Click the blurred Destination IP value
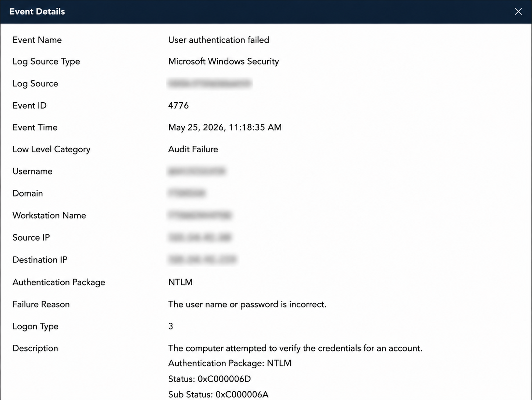The image size is (532, 400). (202, 260)
